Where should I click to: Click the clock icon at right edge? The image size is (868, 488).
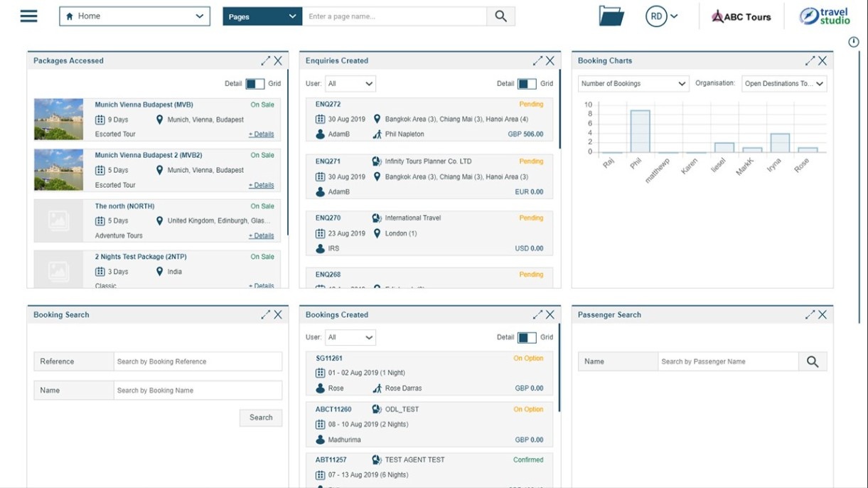point(854,43)
